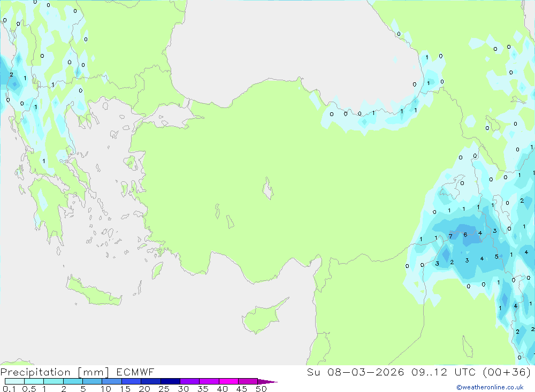Click the 25–30 mm dark navy swatch
This screenshot has width=535, height=392.
pyautogui.click(x=170, y=381)
